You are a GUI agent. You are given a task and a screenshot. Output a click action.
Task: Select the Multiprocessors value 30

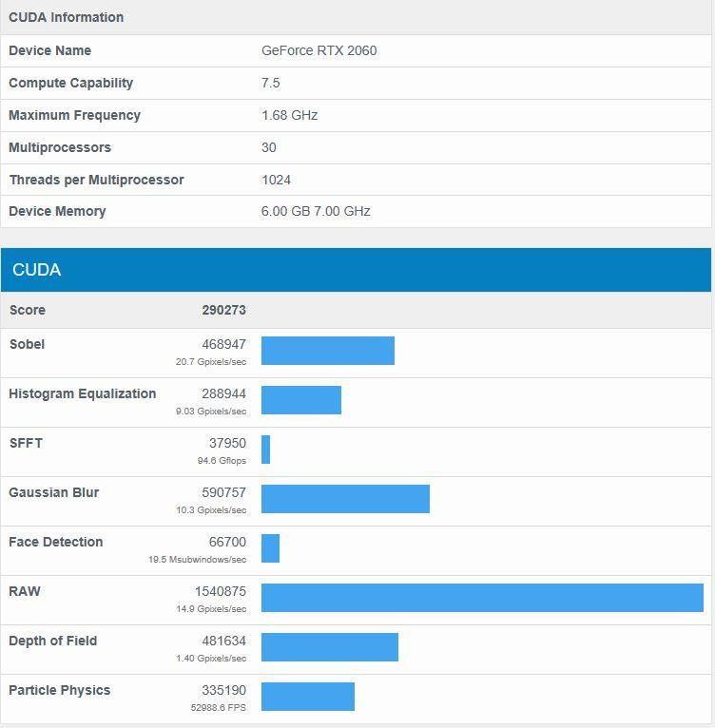[268, 147]
